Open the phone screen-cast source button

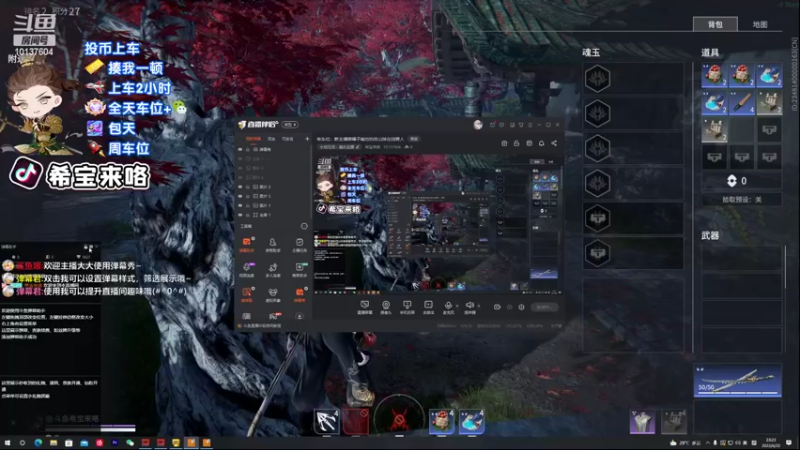407,307
